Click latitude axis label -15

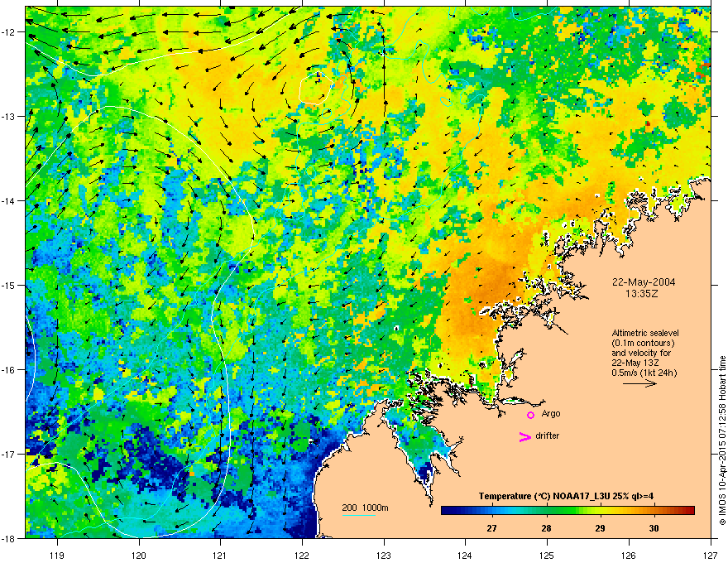coord(10,285)
